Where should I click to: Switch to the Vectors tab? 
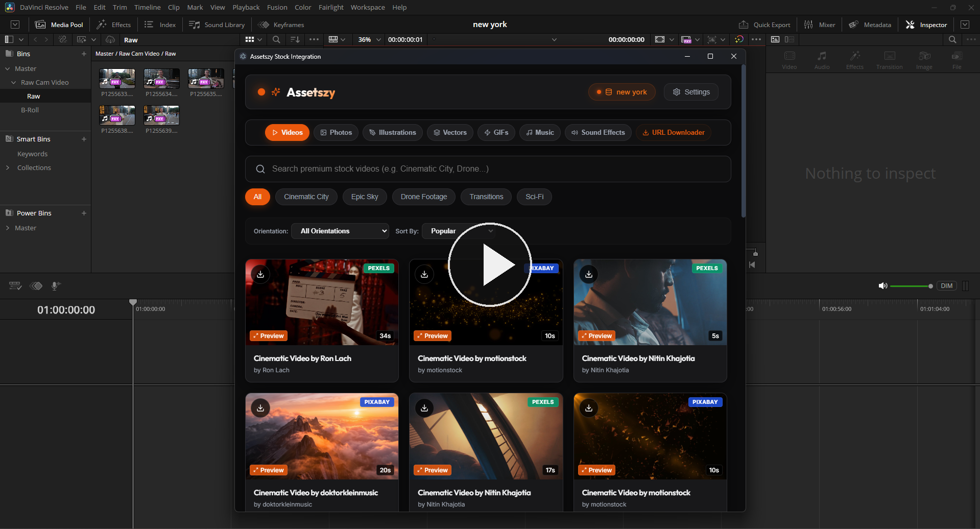click(450, 132)
